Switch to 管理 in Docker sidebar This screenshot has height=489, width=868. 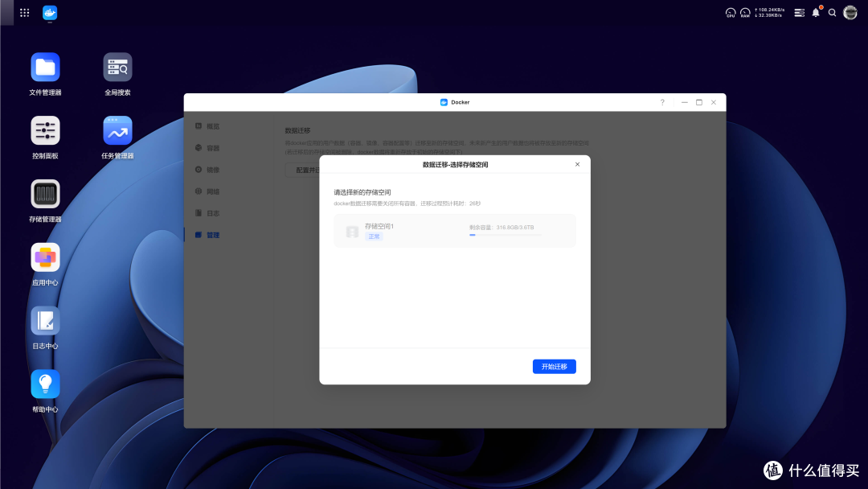tap(208, 235)
